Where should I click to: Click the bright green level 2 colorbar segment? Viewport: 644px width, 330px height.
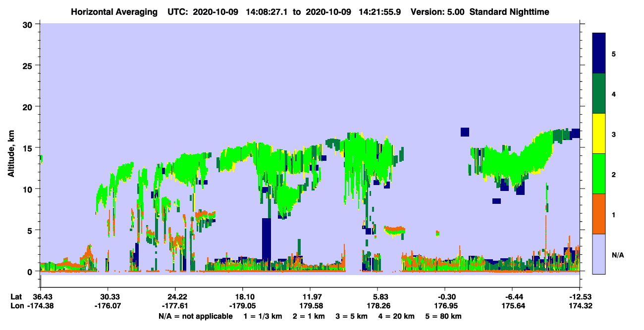(599, 173)
